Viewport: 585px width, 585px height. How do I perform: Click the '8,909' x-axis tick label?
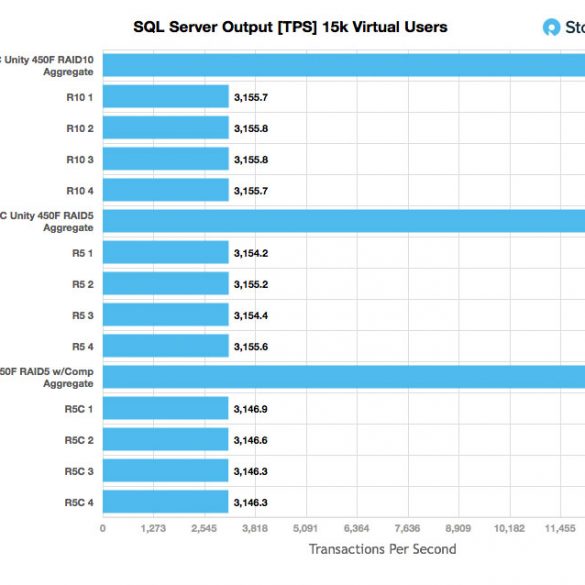point(458,528)
